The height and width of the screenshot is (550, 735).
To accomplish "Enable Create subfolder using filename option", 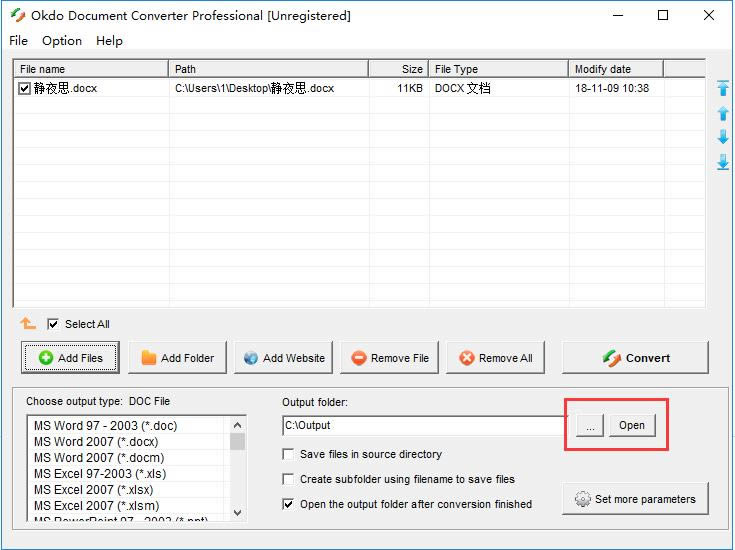I will tap(289, 479).
